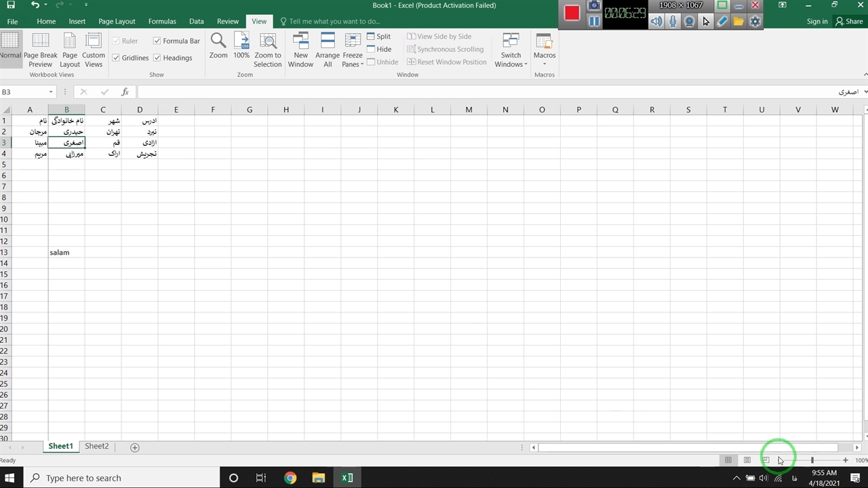Screen dimensions: 868x488
Task: Switch to the Sheet2 tab
Action: coord(96,447)
